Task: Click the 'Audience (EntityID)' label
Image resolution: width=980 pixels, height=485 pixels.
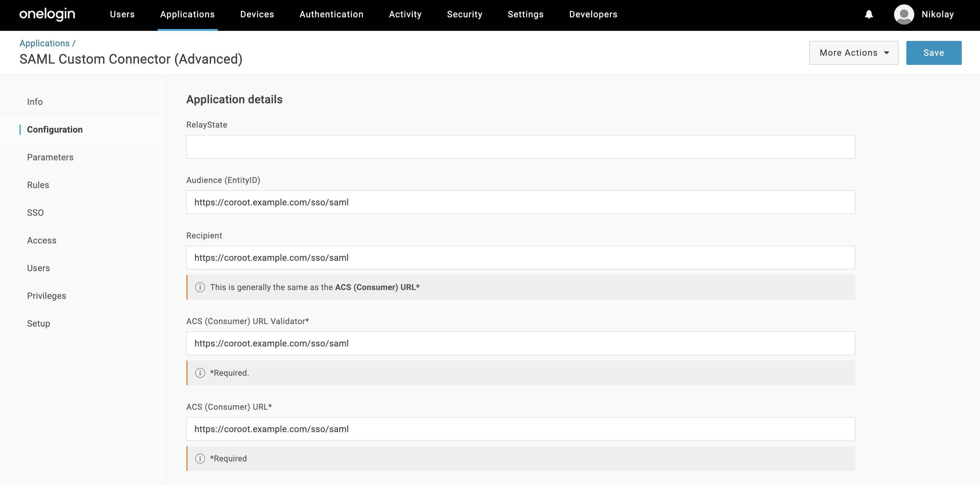Action: point(223,180)
